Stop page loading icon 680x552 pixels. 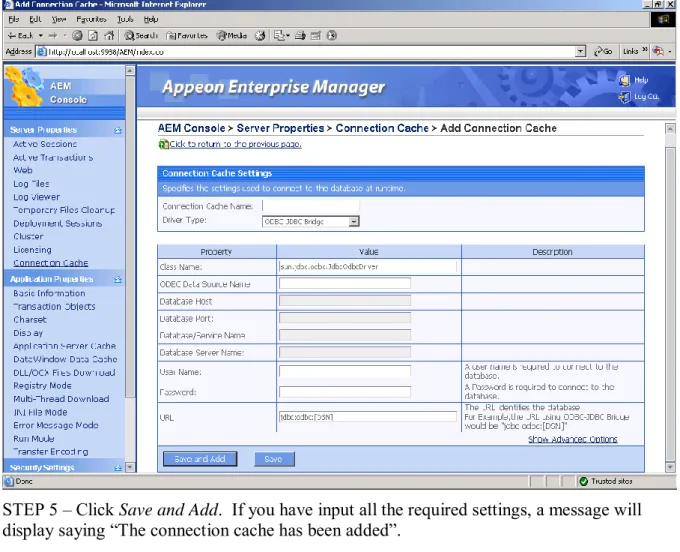point(77,36)
